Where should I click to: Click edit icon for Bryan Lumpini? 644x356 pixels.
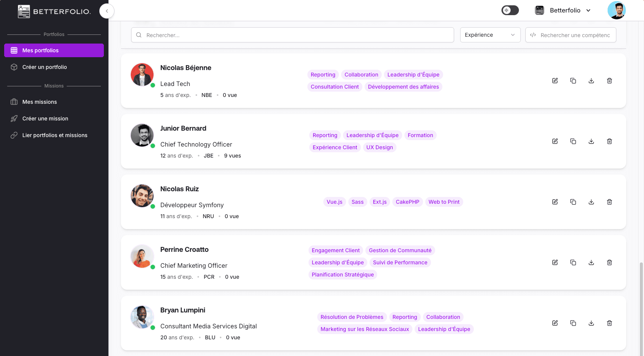pos(555,323)
